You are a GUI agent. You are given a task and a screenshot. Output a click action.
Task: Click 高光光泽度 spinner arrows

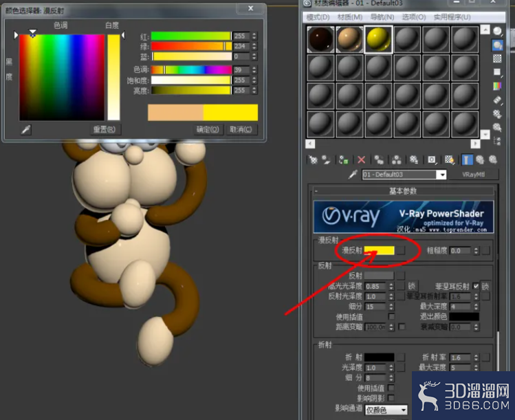(391, 287)
